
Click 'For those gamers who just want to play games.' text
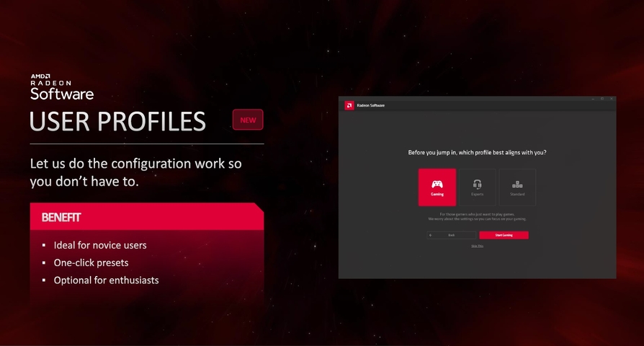click(x=478, y=214)
